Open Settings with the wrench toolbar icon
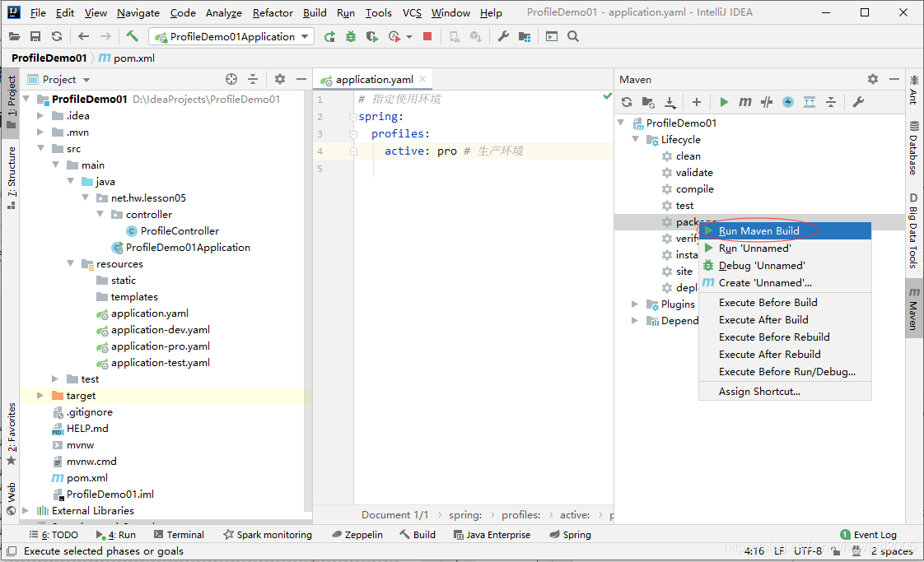This screenshot has height=562, width=924. (503, 36)
